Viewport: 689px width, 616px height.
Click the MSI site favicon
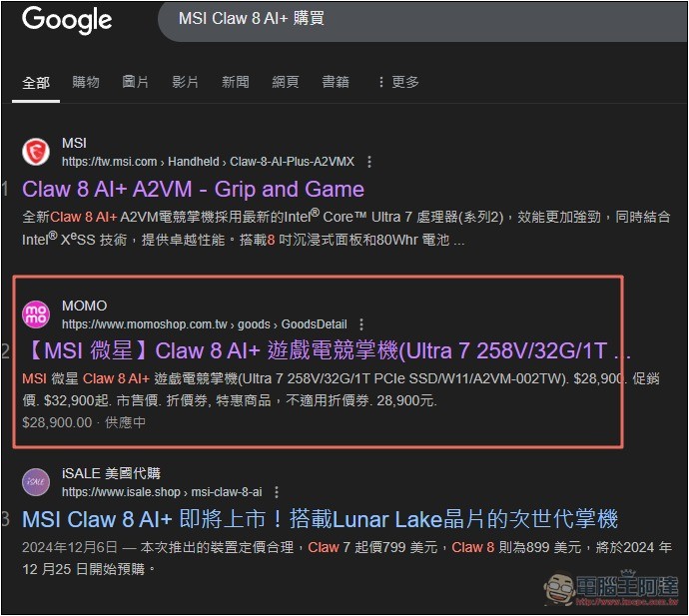(x=36, y=152)
